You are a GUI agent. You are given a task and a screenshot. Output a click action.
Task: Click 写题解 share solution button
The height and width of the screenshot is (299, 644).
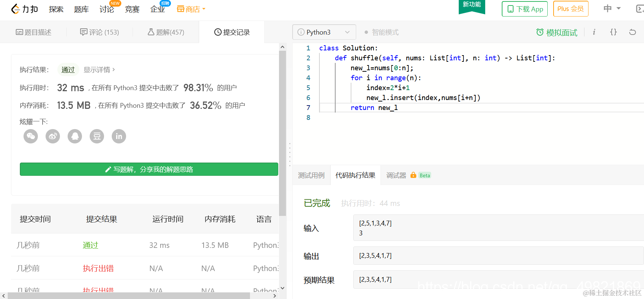[149, 169]
